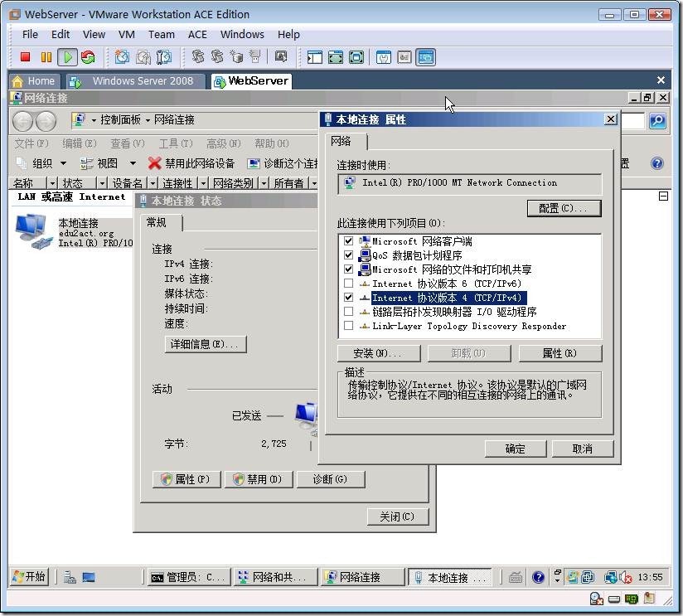Click 属性(P) button in status dialog
The width and height of the screenshot is (683, 616).
point(186,479)
